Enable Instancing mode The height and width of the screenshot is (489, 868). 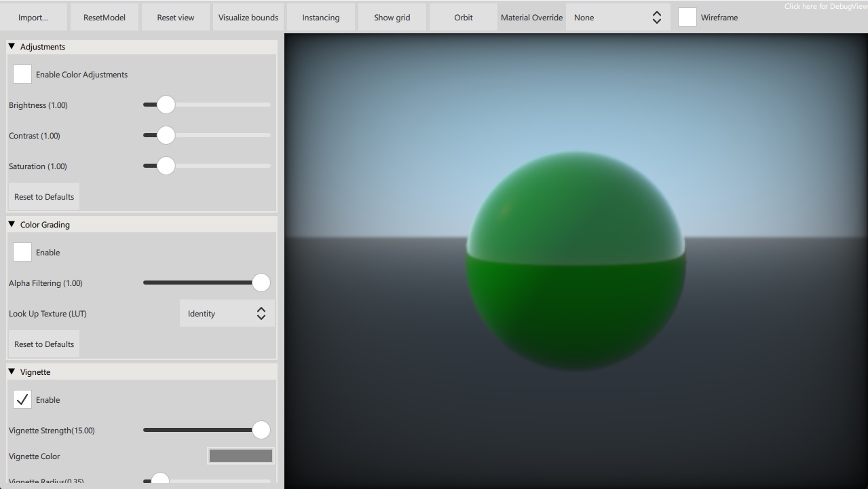(320, 16)
